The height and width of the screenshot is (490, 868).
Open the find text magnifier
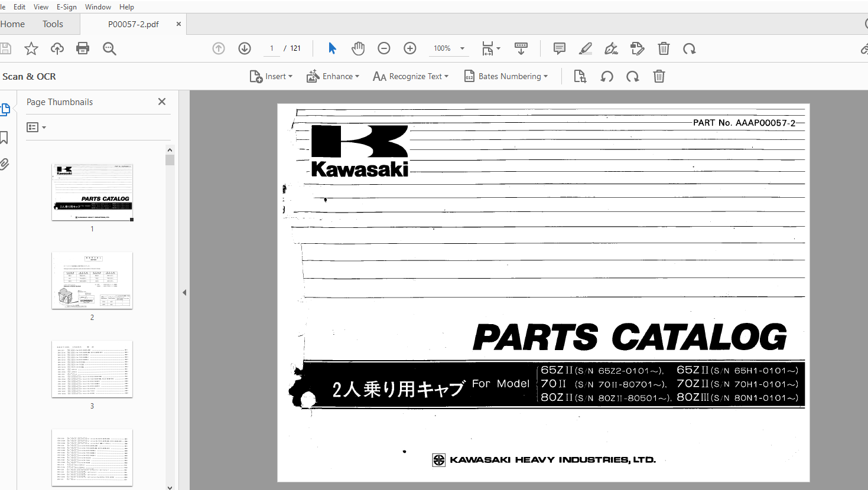[109, 48]
